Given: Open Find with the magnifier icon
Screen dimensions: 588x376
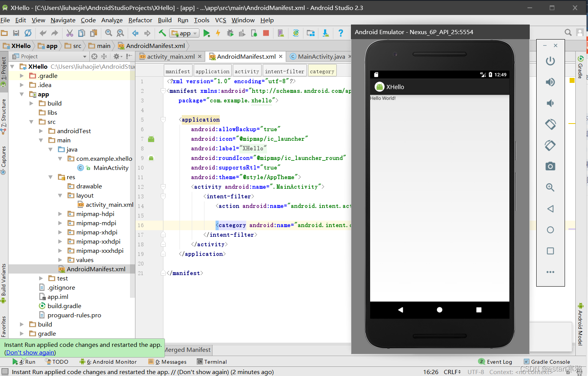Looking at the screenshot, I should point(109,33).
